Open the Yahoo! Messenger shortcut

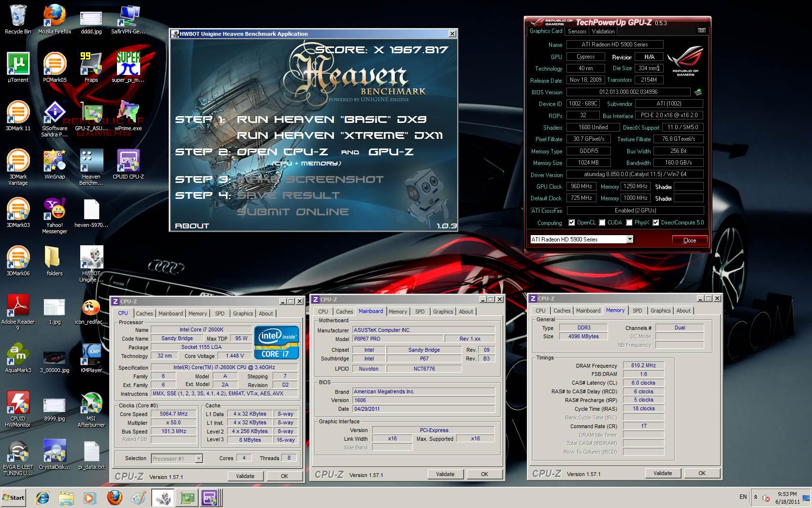(55, 216)
